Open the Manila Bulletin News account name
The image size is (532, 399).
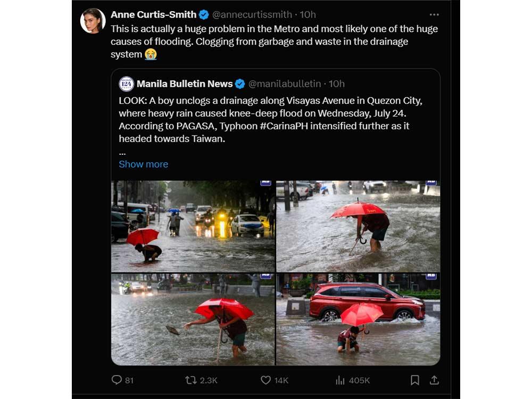tap(185, 84)
